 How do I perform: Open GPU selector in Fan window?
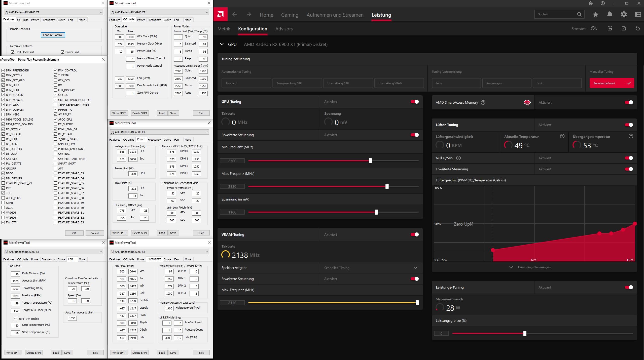tap(53, 252)
